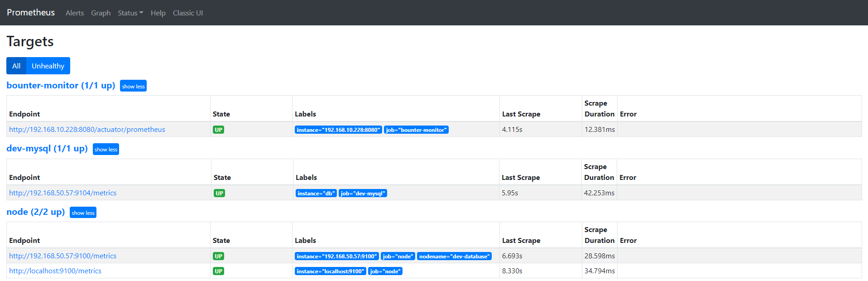Click the nodename="dev-database" label badge
This screenshot has width=868, height=281.
click(x=454, y=257)
